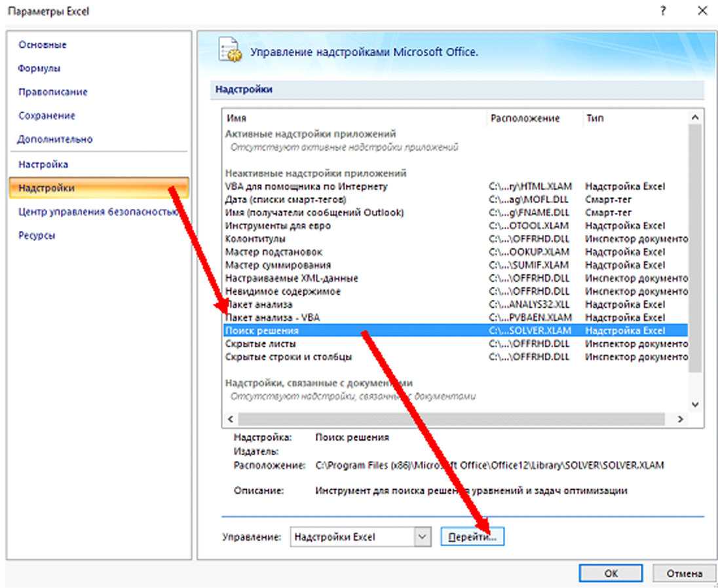
Task: Select the Формулы category
Action: tap(39, 69)
